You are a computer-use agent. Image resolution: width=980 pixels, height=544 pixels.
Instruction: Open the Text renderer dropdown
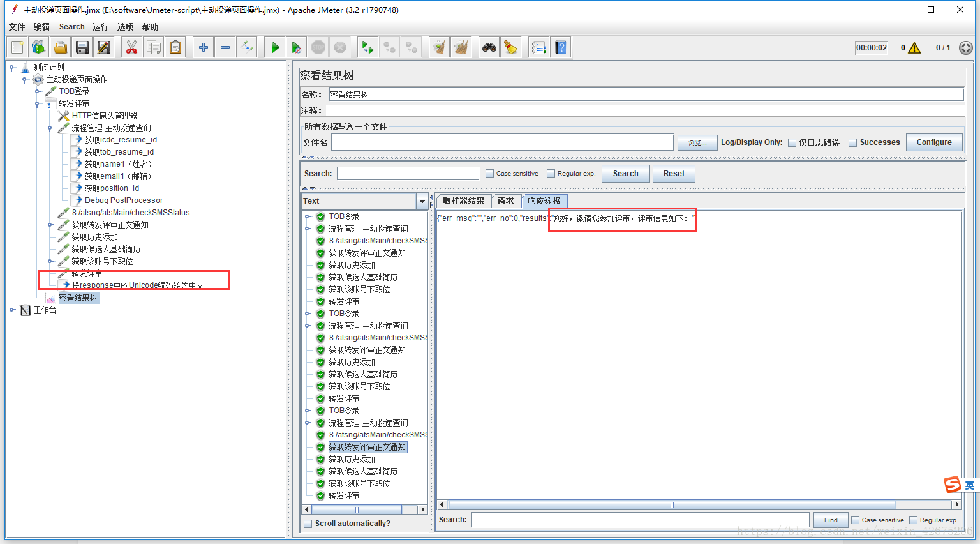(422, 201)
